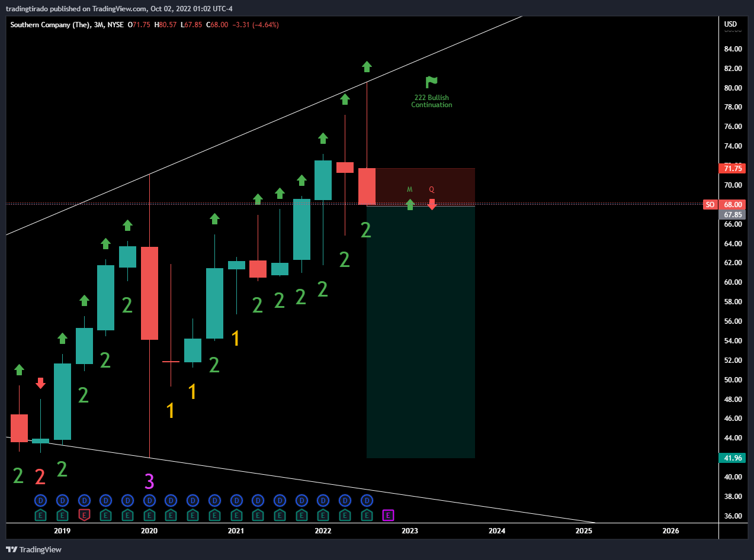Click the purple upcoming earnings E marker
This screenshot has height=560, width=754.
[x=388, y=515]
